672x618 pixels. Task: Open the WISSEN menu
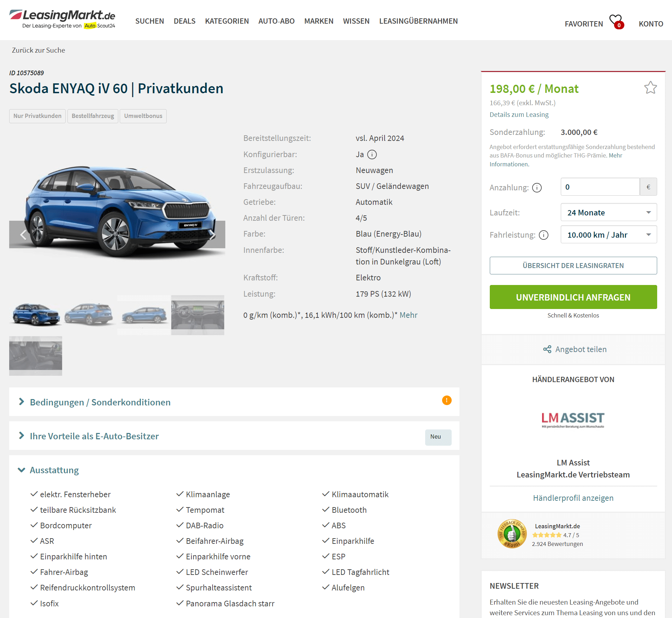[356, 21]
